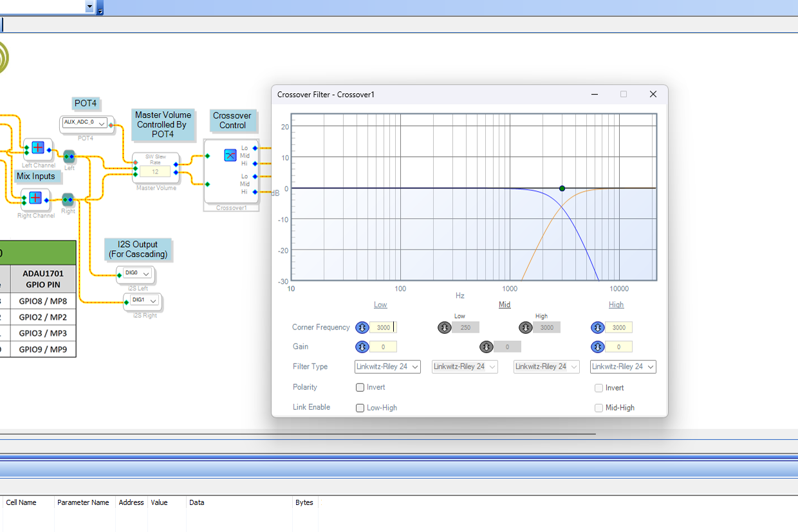Click the High Corner Frequency stepper knob

pyautogui.click(x=598, y=327)
